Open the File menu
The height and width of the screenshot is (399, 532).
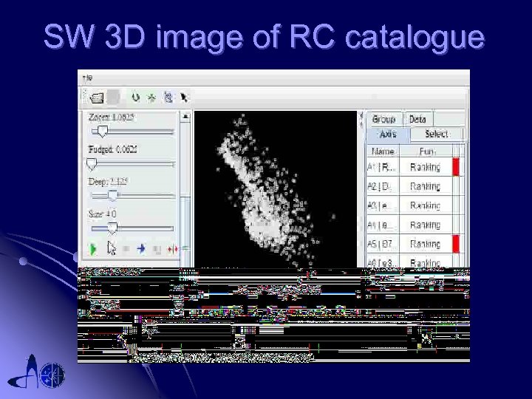[87, 78]
